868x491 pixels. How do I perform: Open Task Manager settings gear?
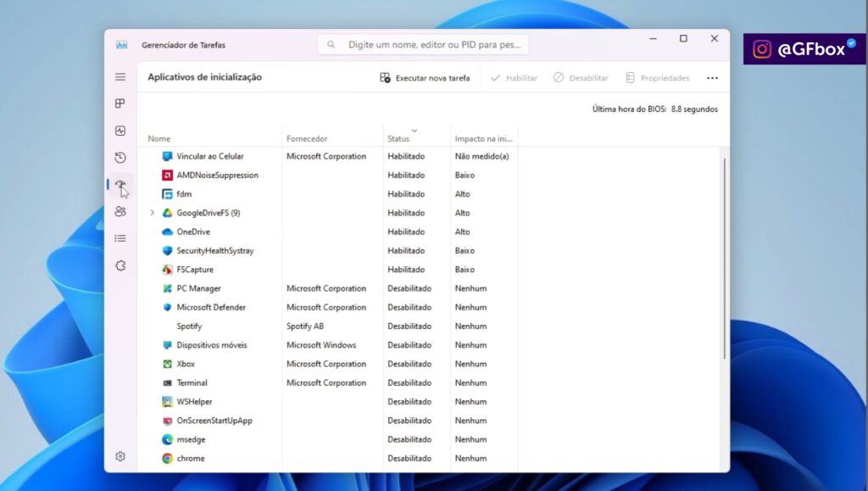pos(120,456)
